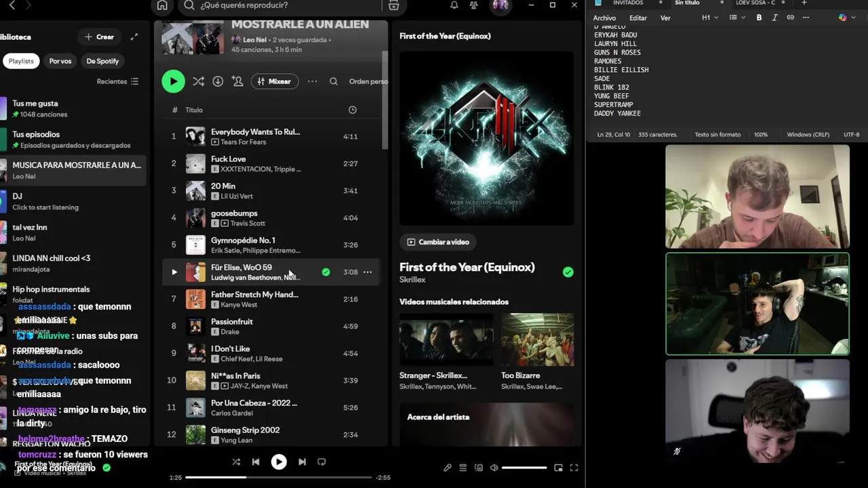The image size is (868, 488).
Task: Skip to the next track
Action: pyautogui.click(x=302, y=462)
